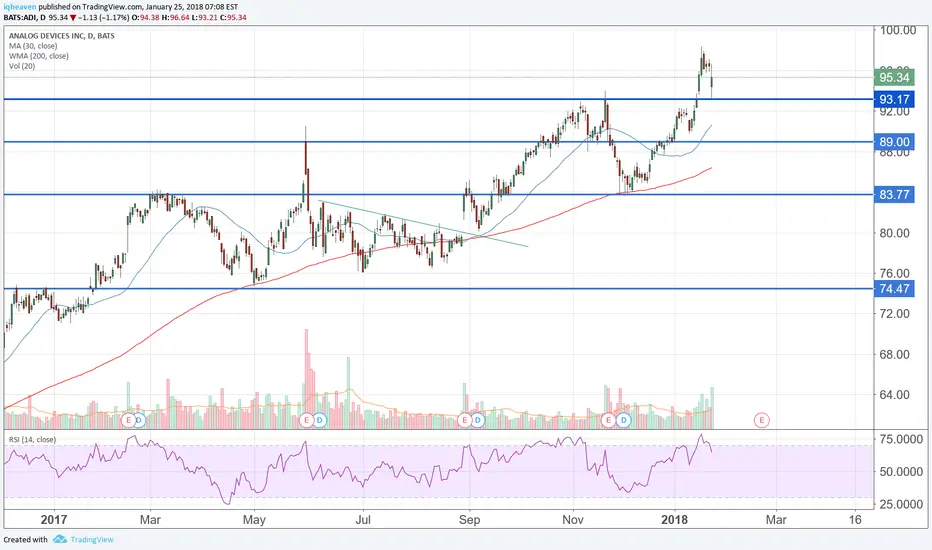Image resolution: width=932 pixels, height=550 pixels.
Task: Open the TradingView link beside Created with
Action: click(x=92, y=539)
